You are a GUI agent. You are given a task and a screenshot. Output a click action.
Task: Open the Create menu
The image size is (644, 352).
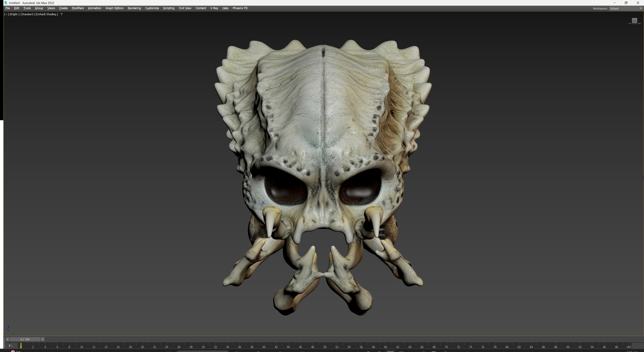click(x=63, y=8)
